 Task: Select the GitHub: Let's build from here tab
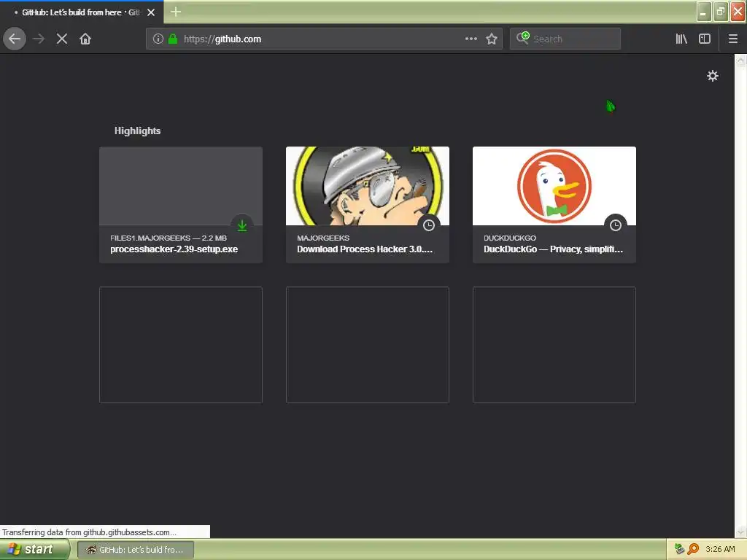point(81,12)
